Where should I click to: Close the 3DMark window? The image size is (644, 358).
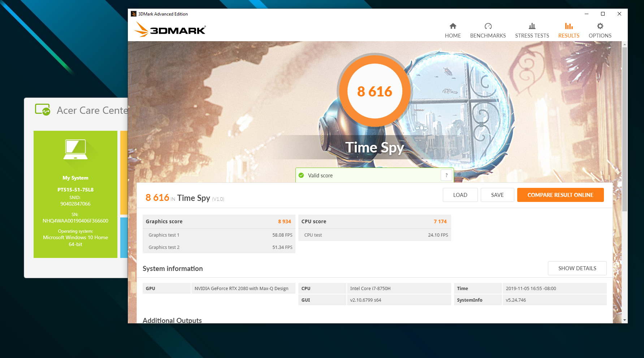pos(619,14)
